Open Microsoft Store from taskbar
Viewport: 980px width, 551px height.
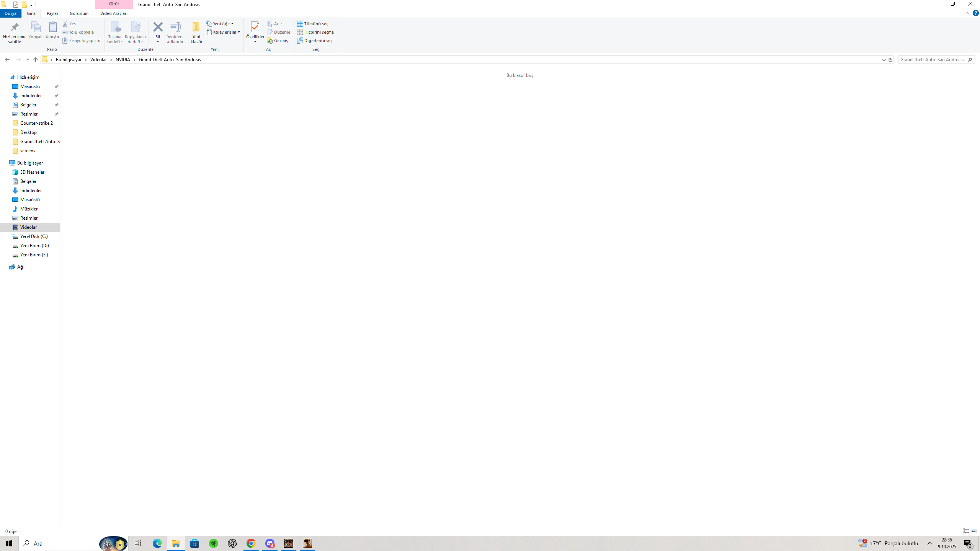coord(194,543)
